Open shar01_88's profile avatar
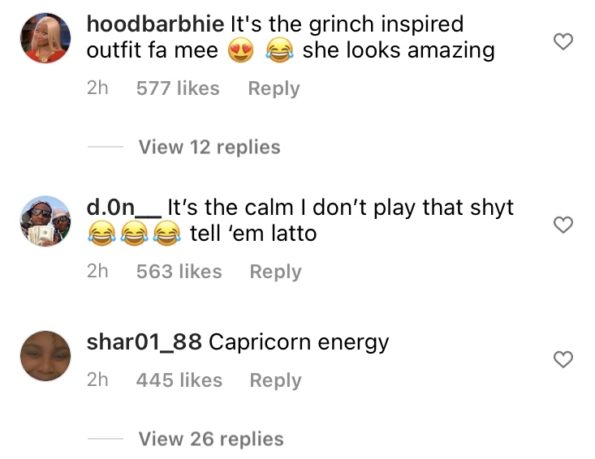 46,356
